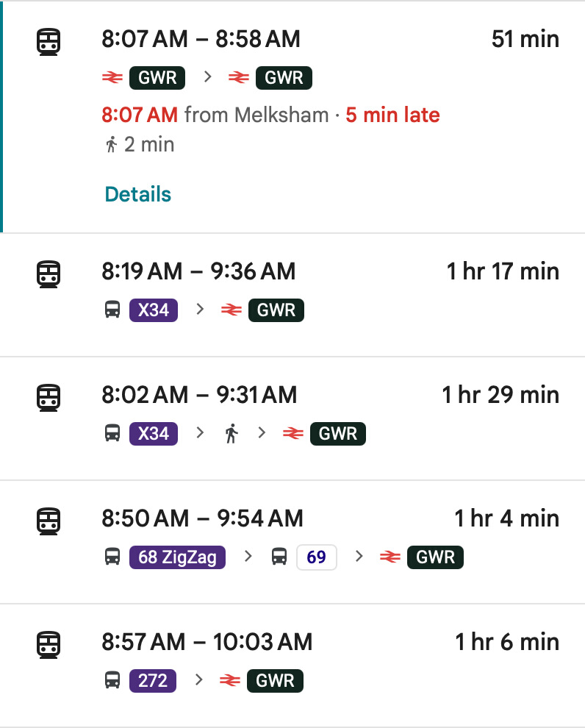Pick the 8:57 AM – 10:03 AM route
This screenshot has width=585, height=728.
[x=207, y=642]
